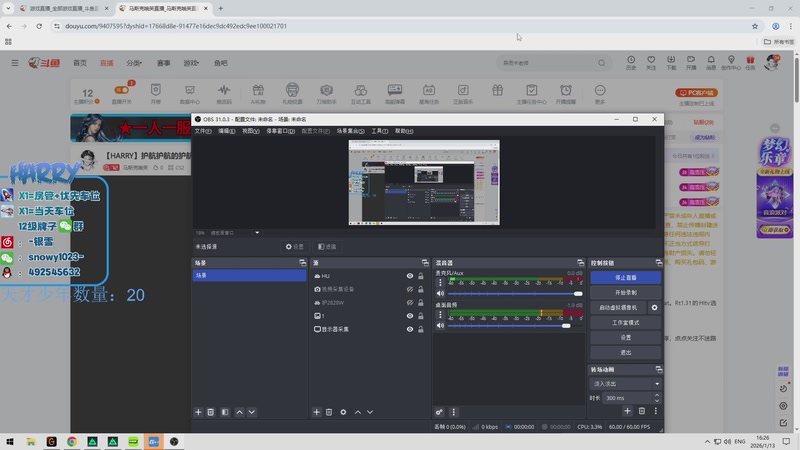Open the stream key waveform icon
This screenshot has height=450, width=800.
point(223,90)
